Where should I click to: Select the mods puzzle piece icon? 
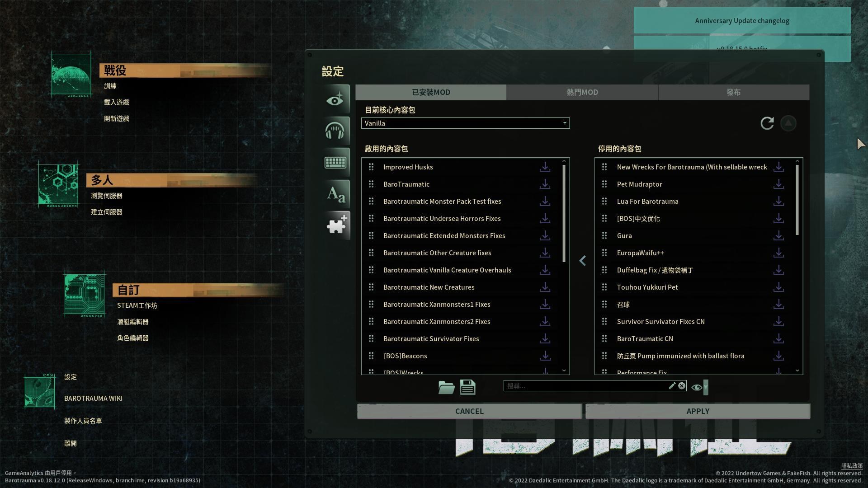(337, 225)
